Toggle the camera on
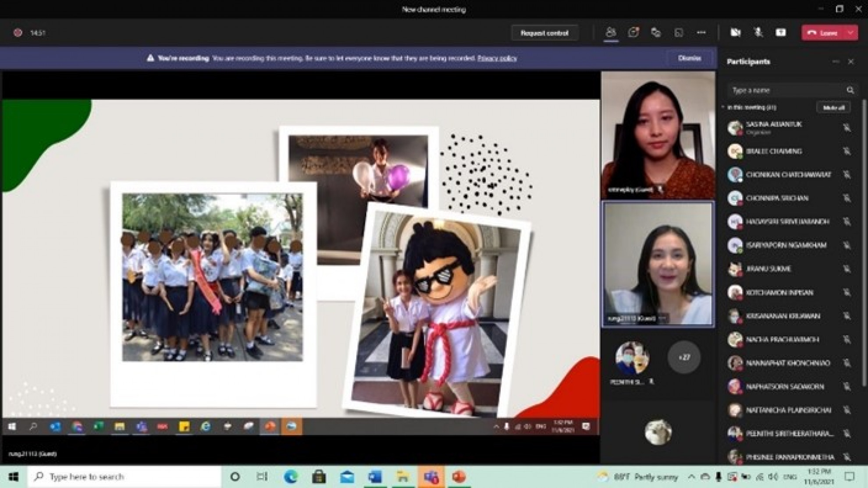The height and width of the screenshot is (488, 868). pyautogui.click(x=736, y=32)
